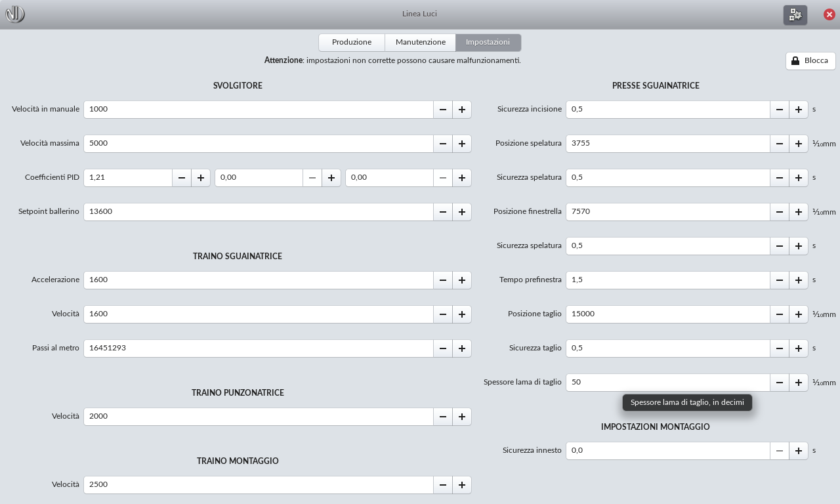Click the Posizione finestrella field 7570
Screen dimensions: 840x504
(668, 212)
